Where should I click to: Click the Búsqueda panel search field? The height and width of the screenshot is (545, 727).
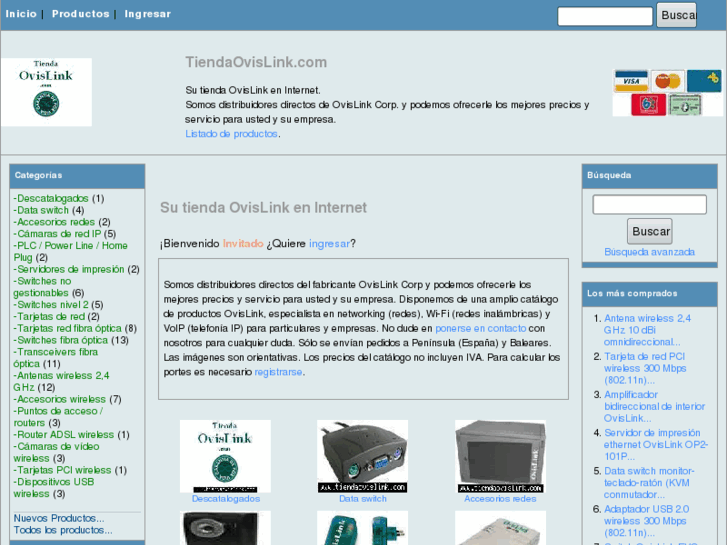point(650,205)
